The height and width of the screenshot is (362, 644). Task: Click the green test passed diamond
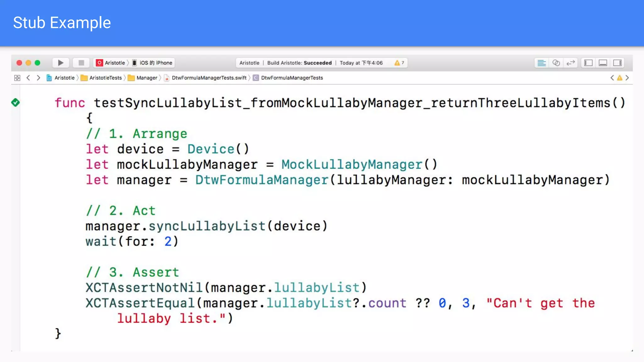coord(15,102)
